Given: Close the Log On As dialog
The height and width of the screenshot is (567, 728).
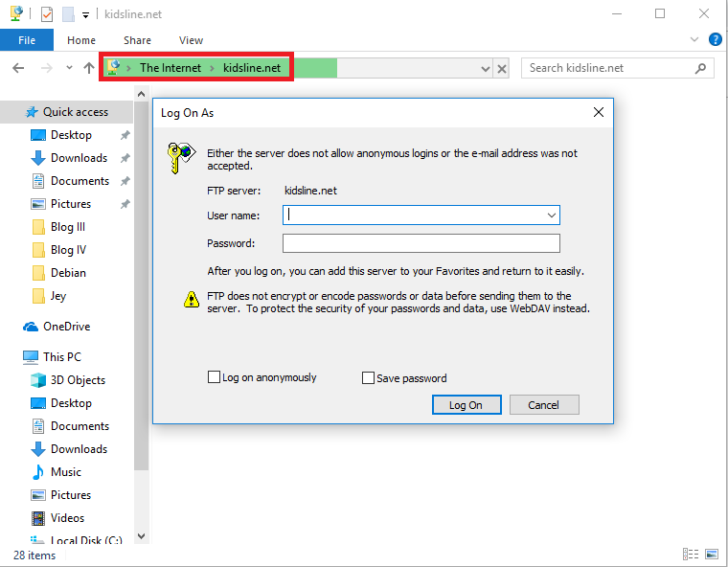Looking at the screenshot, I should point(599,112).
